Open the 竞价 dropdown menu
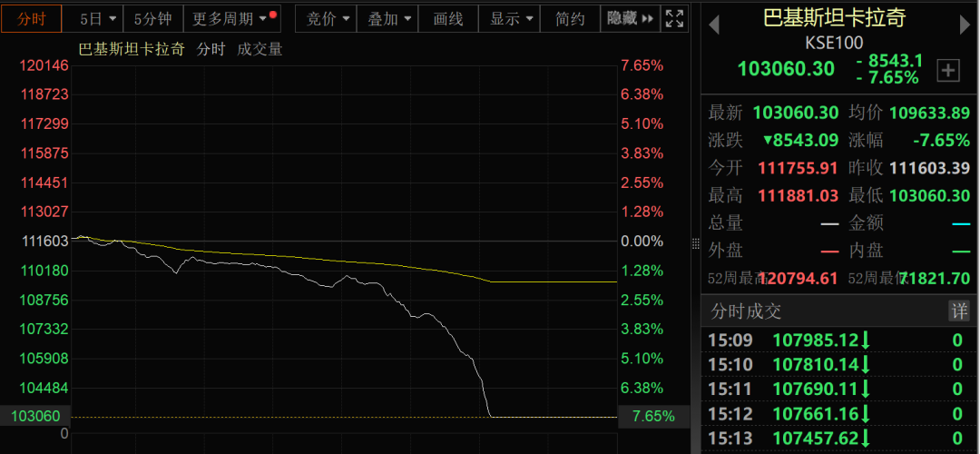980x454 pixels. point(325,19)
